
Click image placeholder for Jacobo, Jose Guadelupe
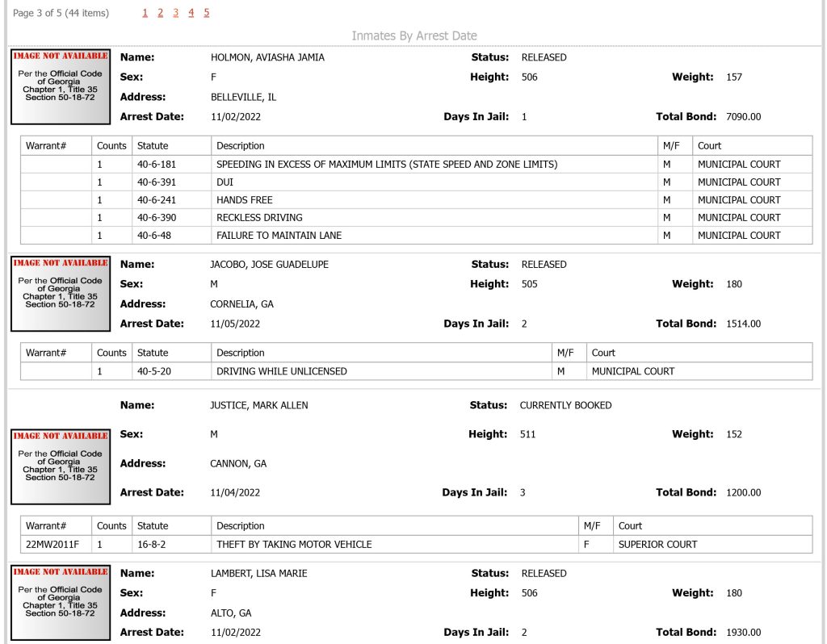point(61,294)
